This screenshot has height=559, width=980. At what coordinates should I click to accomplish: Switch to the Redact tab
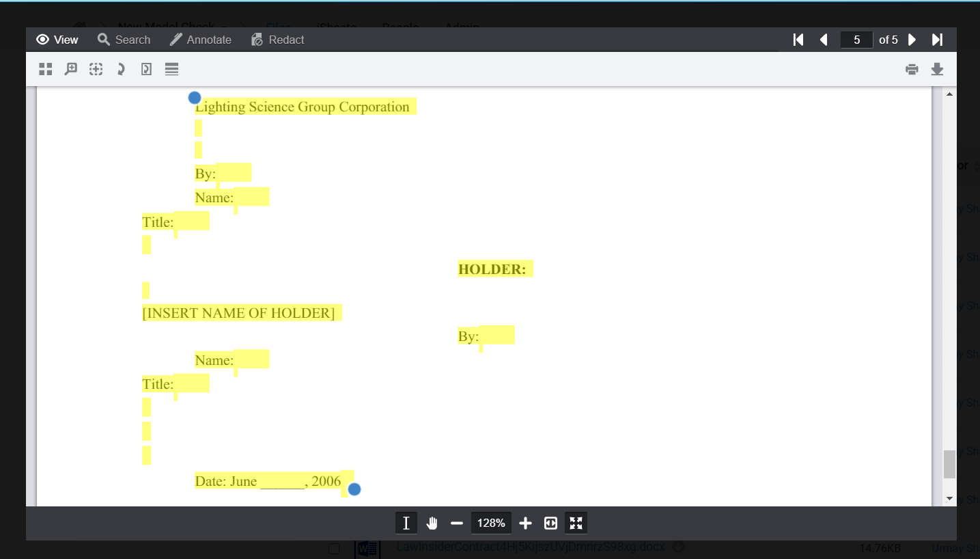click(277, 40)
